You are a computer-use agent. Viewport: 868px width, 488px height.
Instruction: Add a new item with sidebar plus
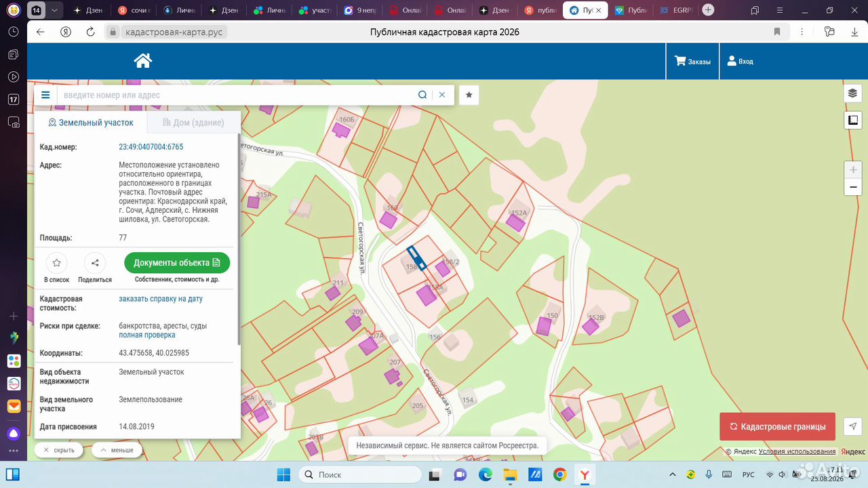tap(14, 316)
